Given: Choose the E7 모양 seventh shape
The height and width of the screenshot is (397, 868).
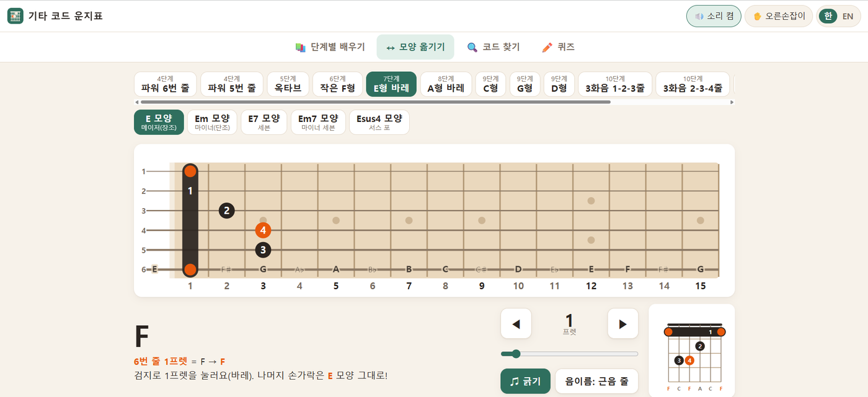Looking at the screenshot, I should (x=263, y=122).
